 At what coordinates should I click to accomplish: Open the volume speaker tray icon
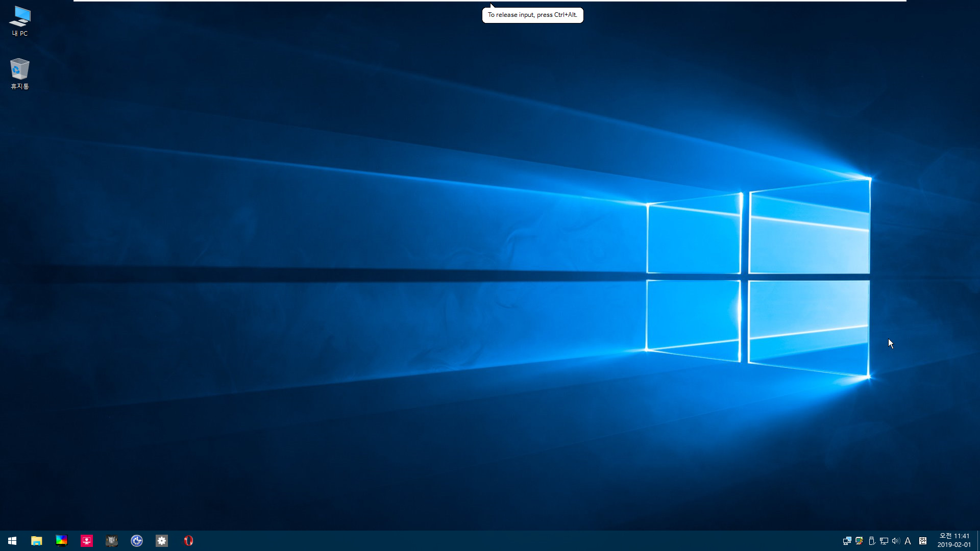pos(896,541)
